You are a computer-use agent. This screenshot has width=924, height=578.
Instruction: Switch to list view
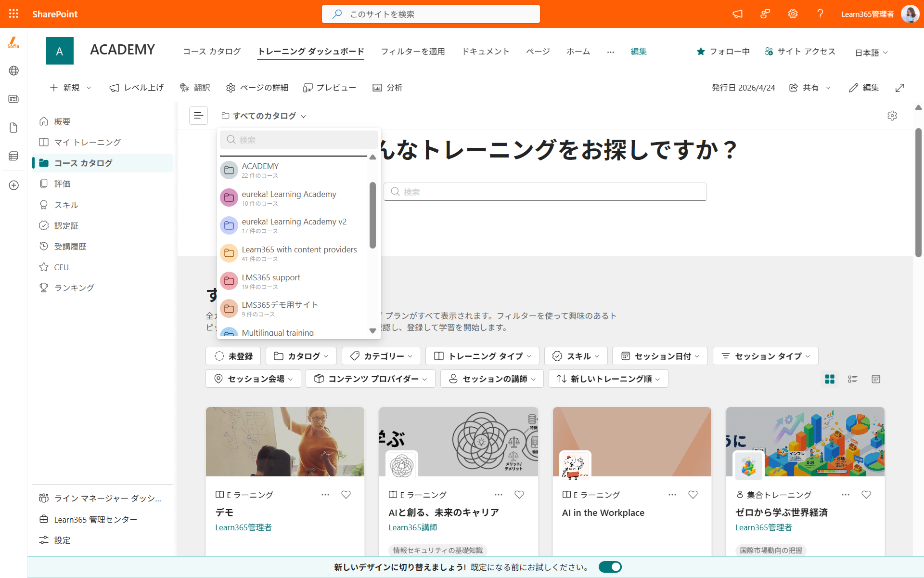853,379
